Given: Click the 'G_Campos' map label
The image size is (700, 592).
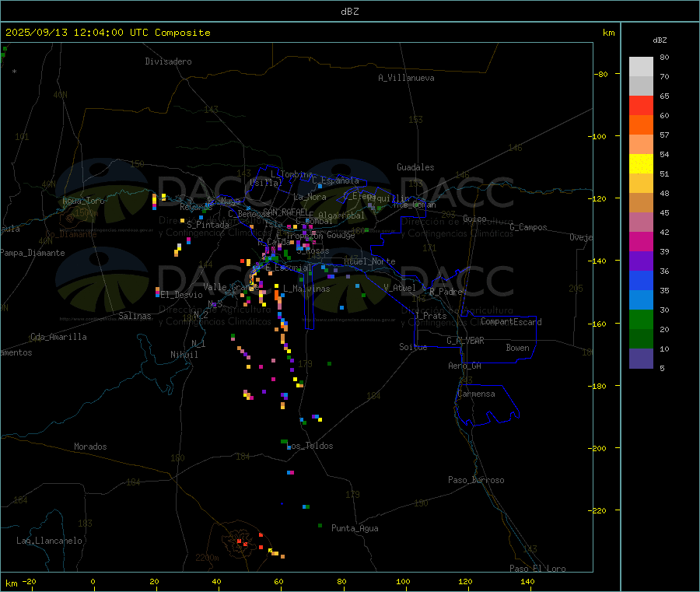Looking at the screenshot, I should (528, 227).
